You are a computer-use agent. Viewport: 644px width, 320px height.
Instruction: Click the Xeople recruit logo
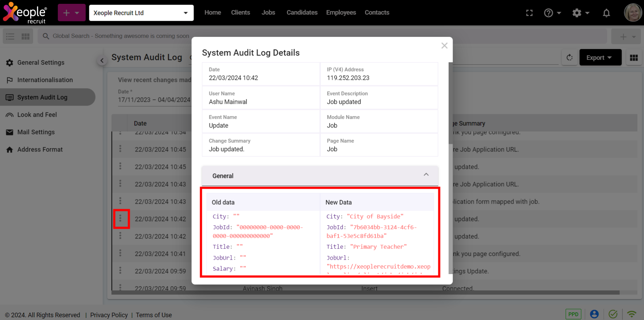click(x=25, y=13)
